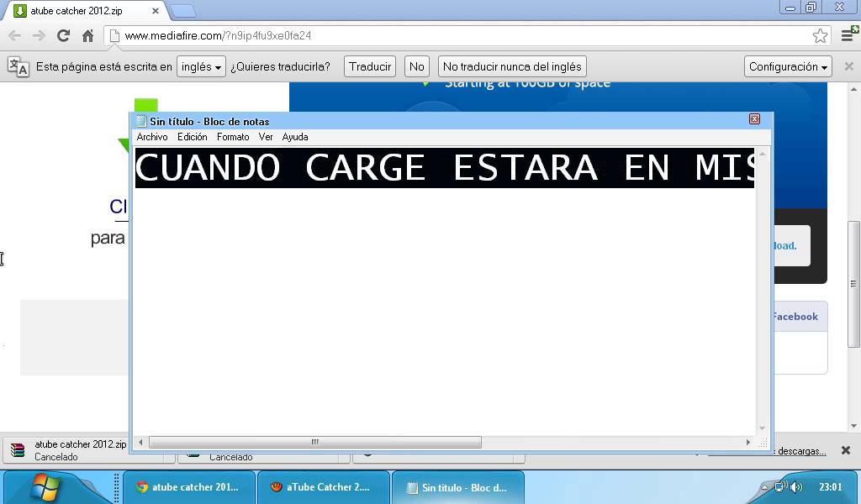861x504 pixels.
Task: Click the WinRAR icon of the cancelled download
Action: [18, 450]
